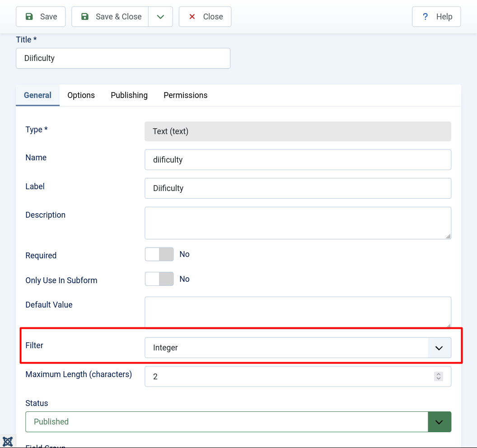
Task: Click the Save & Close button
Action: tap(110, 16)
